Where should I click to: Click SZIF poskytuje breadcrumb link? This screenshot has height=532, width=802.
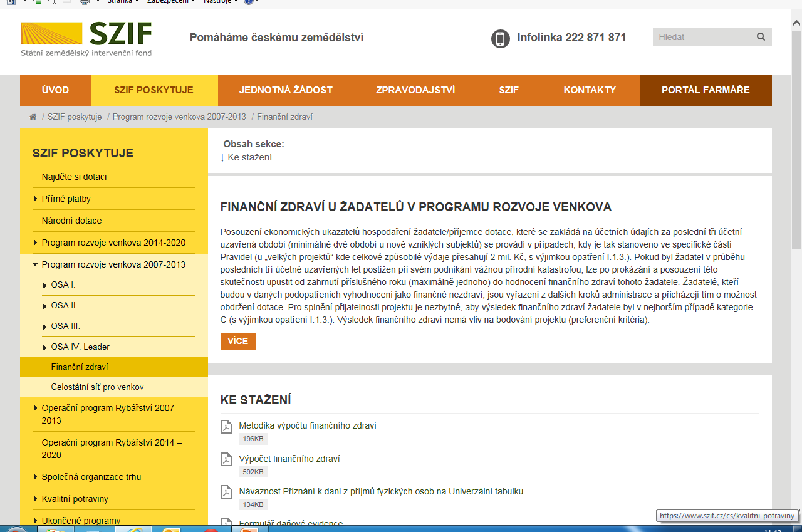(x=75, y=117)
